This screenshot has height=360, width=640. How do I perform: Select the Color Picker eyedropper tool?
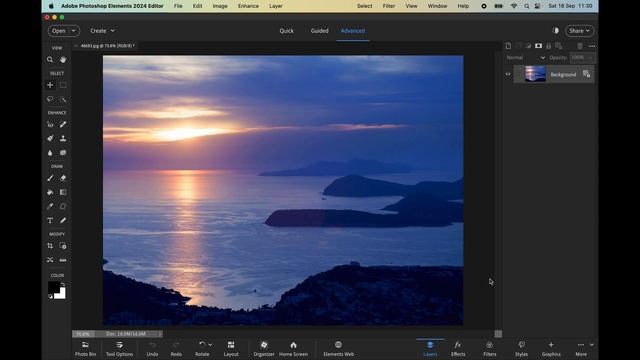click(x=50, y=207)
